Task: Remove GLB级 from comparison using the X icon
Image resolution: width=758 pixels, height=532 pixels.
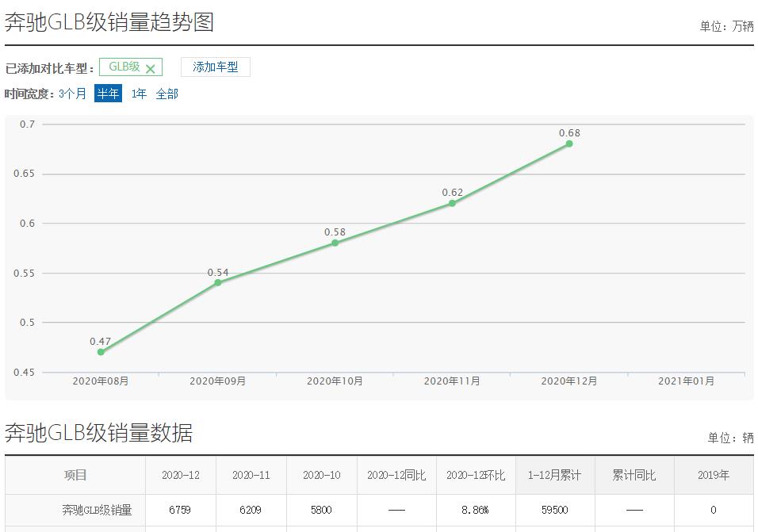Action: [x=151, y=69]
